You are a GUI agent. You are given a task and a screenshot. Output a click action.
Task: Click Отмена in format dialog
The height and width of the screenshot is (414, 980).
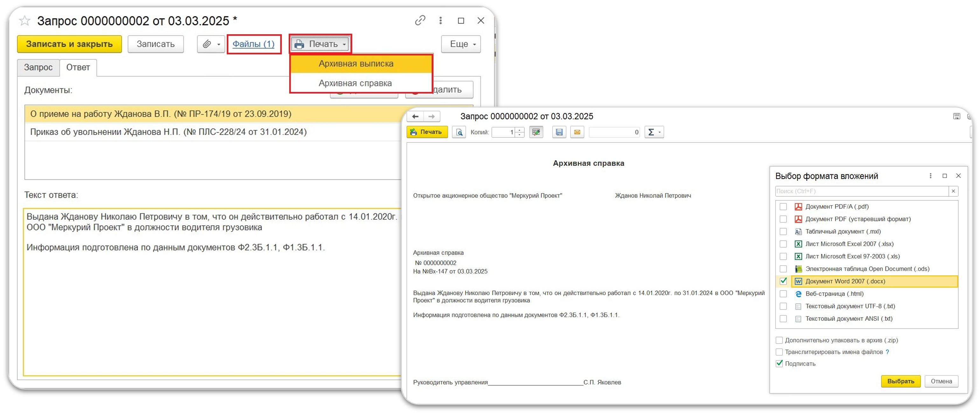point(941,381)
